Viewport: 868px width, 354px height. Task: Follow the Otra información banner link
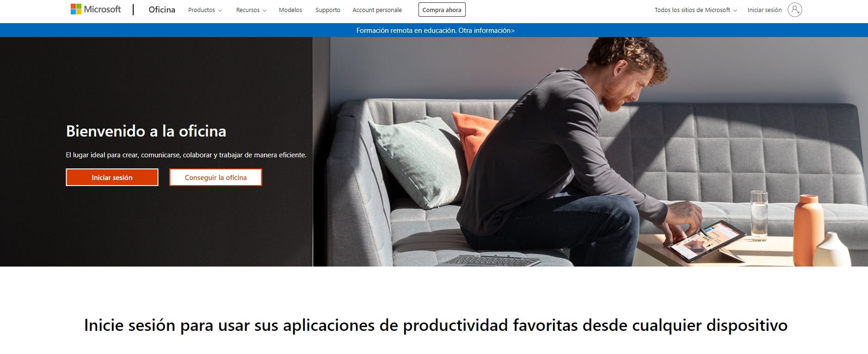pos(486,31)
